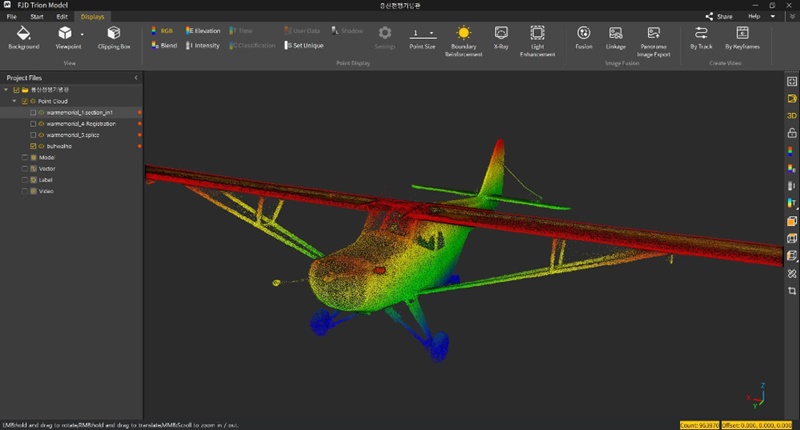This screenshot has height=430, width=800.
Task: Color points by Time
Action: pyautogui.click(x=241, y=31)
